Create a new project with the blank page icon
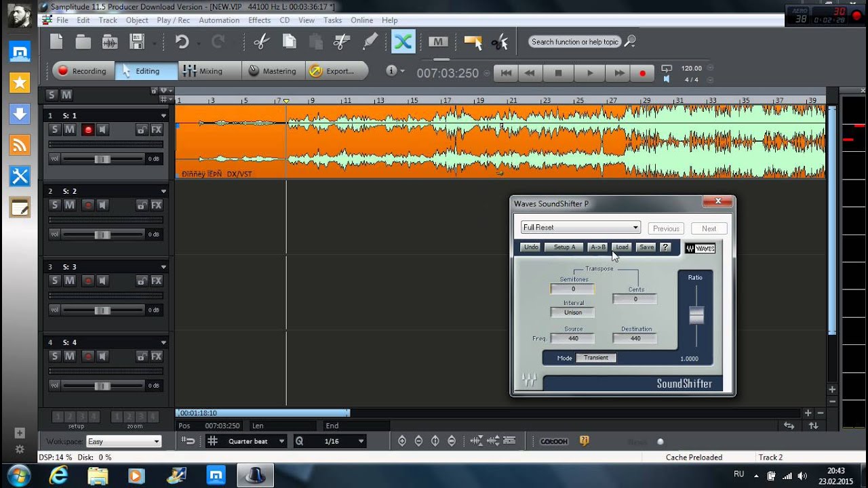The width and height of the screenshot is (868, 488). coord(56,42)
